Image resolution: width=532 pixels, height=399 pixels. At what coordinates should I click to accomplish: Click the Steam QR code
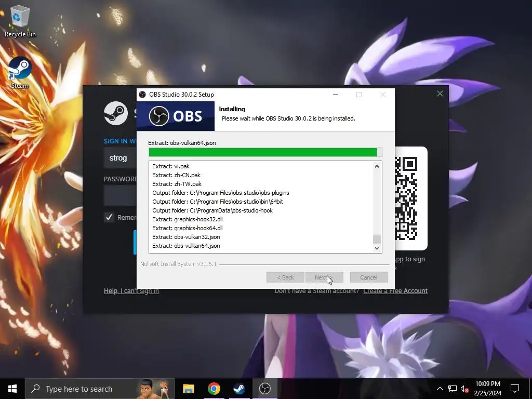click(406, 198)
